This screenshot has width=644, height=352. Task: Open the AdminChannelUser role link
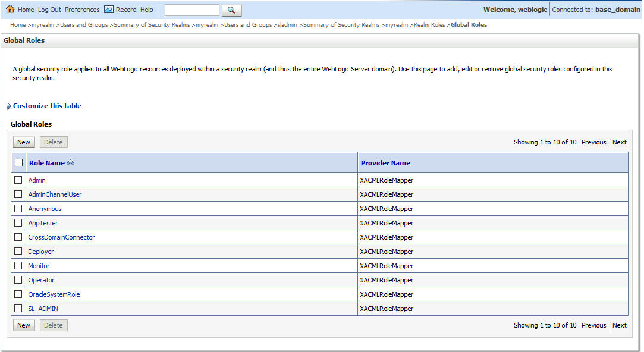click(x=55, y=194)
